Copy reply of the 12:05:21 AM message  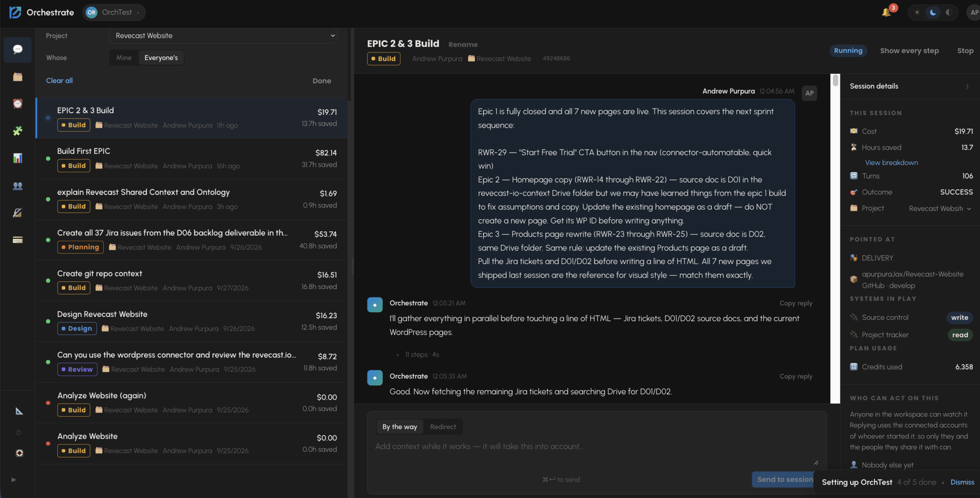(796, 303)
